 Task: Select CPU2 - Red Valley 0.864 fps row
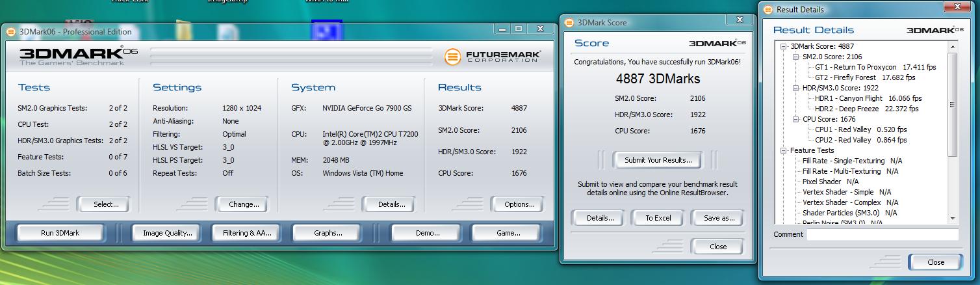coord(861,140)
